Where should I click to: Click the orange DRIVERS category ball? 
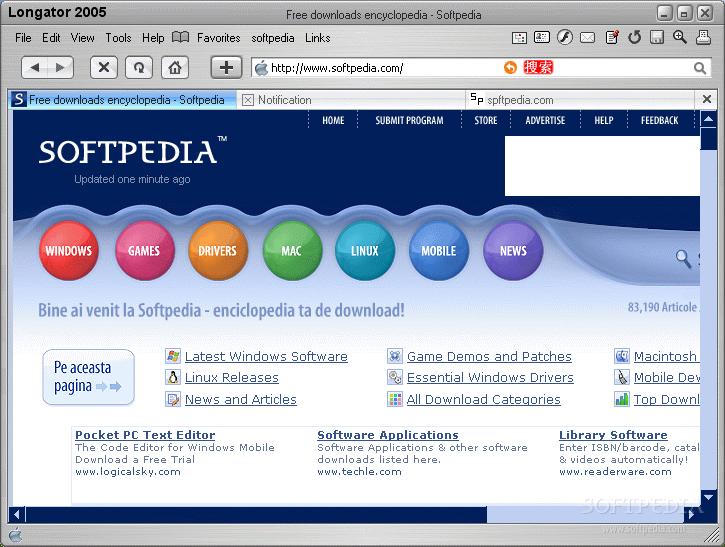coord(218,251)
